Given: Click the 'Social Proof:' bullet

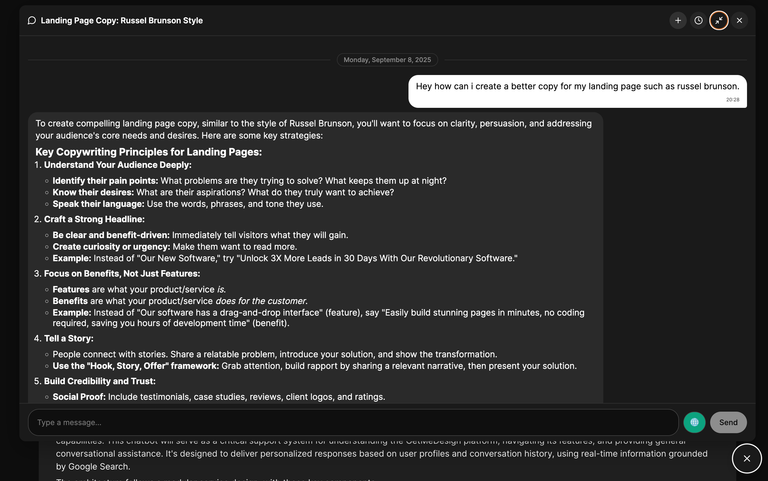Looking at the screenshot, I should tap(219, 397).
